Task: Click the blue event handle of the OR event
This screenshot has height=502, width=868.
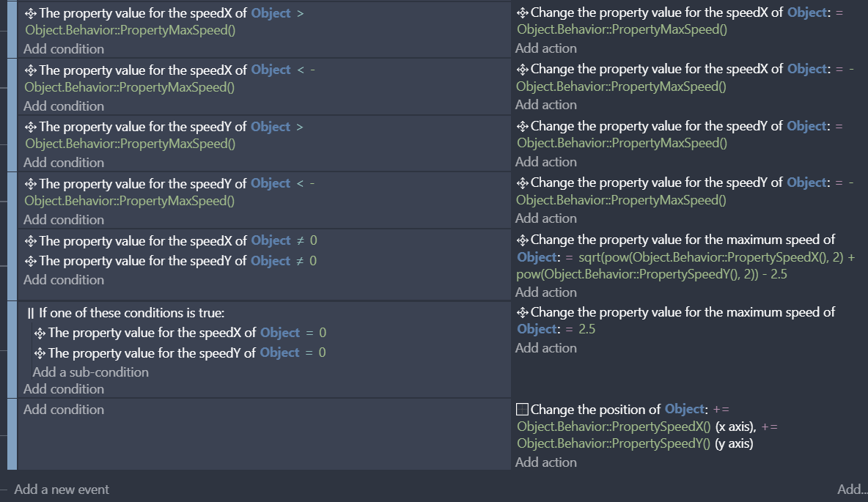Action: click(x=12, y=350)
